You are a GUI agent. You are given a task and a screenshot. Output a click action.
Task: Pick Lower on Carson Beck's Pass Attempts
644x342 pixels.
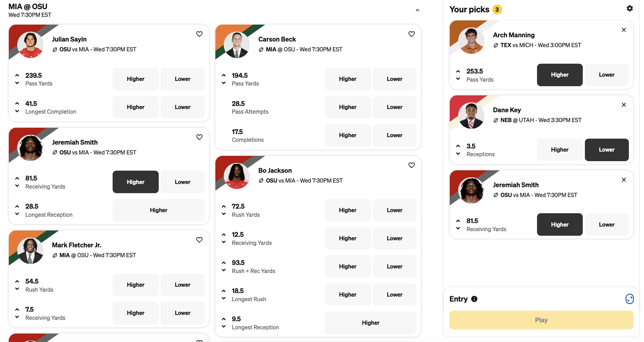click(394, 107)
